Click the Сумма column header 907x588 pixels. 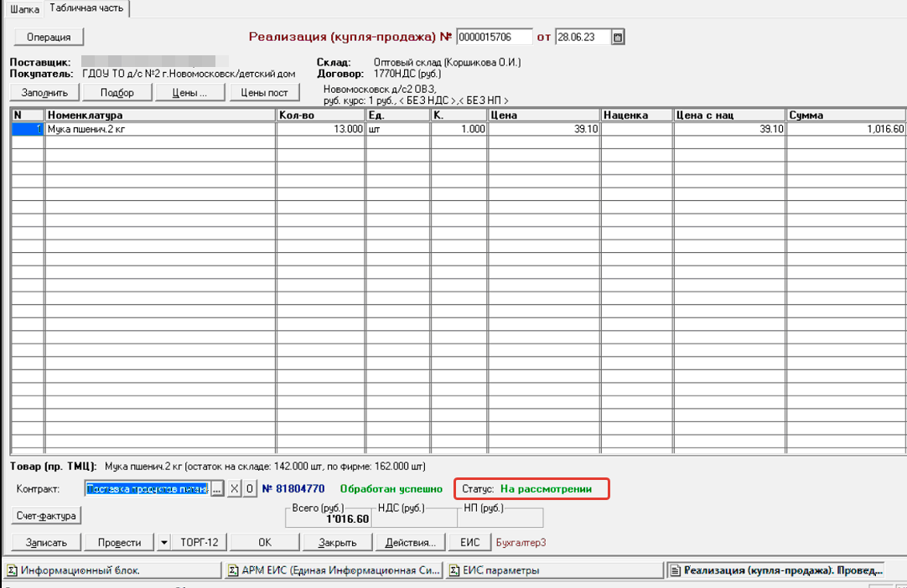click(x=847, y=115)
